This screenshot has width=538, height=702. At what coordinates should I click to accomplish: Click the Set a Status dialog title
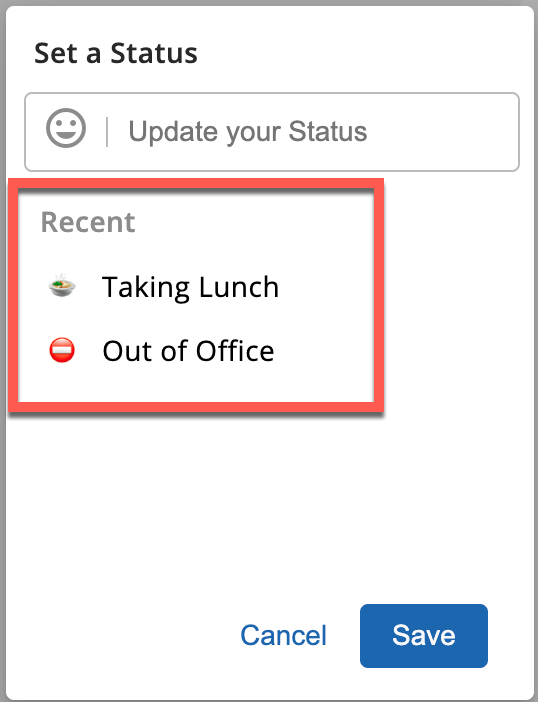click(116, 53)
